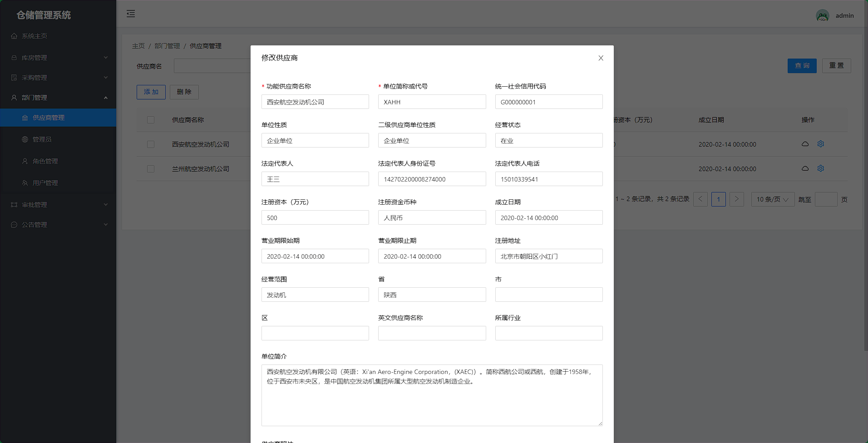Screen dimensions: 868x443
Task: Click the admin avatar image
Action: click(x=823, y=15)
